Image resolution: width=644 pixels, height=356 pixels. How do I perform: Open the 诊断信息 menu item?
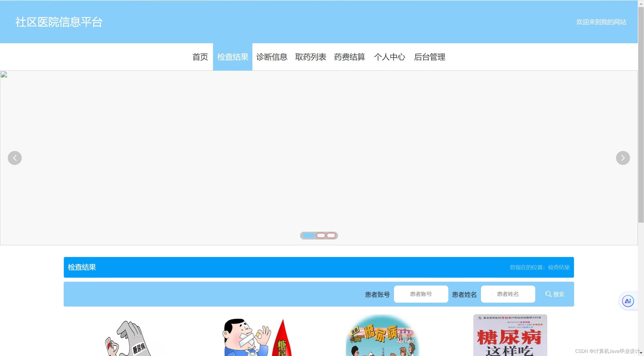tap(272, 57)
